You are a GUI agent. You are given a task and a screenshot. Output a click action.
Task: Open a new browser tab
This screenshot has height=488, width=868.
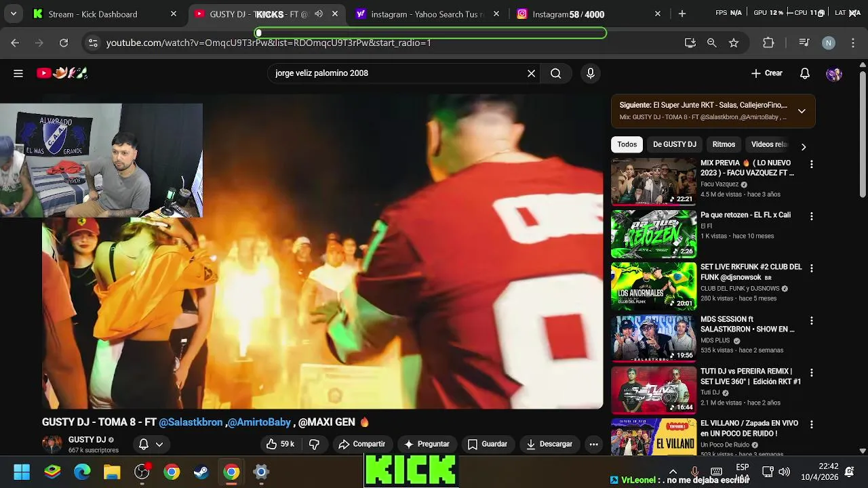tap(682, 14)
